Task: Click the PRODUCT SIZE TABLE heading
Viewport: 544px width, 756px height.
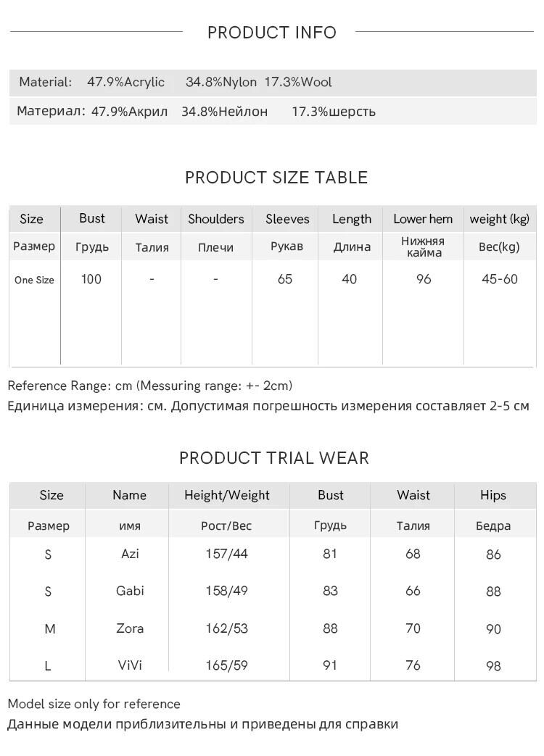Action: tap(276, 178)
